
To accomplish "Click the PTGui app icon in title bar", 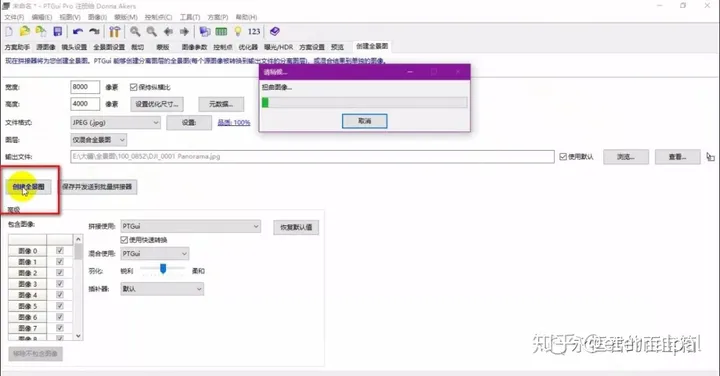I will pos(6,6).
